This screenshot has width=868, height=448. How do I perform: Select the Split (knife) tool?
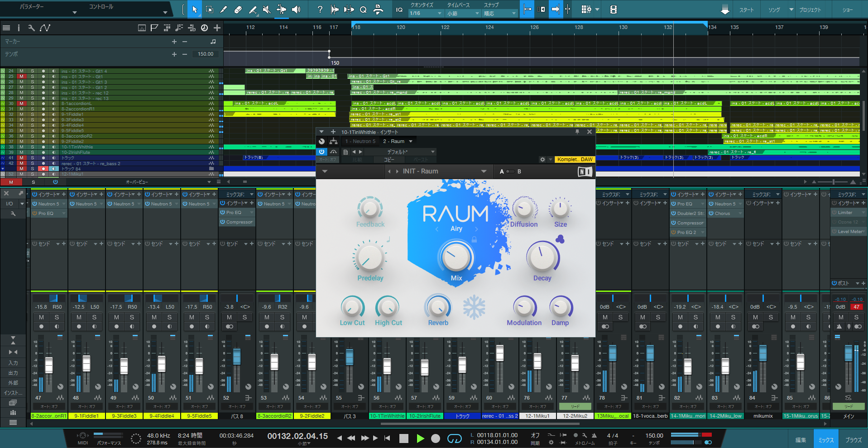tap(224, 10)
